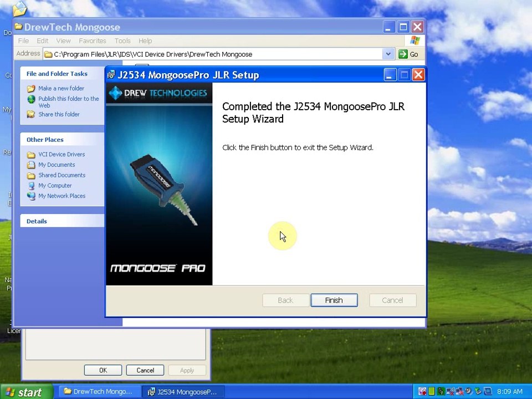Open My Documents from Other Places

(x=57, y=165)
